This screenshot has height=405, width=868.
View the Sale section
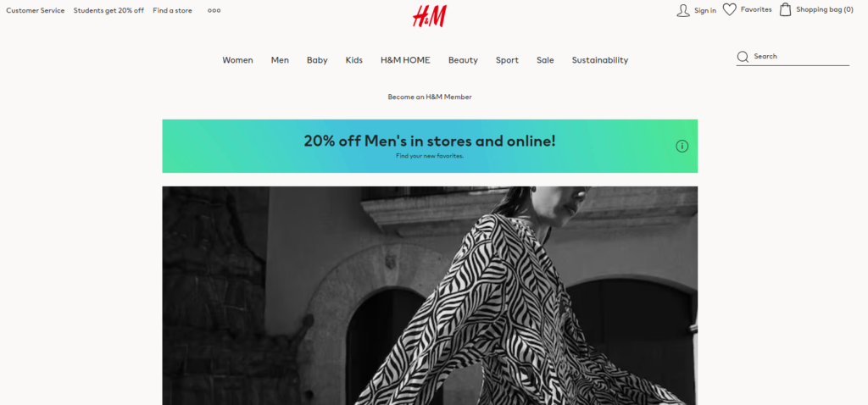(545, 60)
